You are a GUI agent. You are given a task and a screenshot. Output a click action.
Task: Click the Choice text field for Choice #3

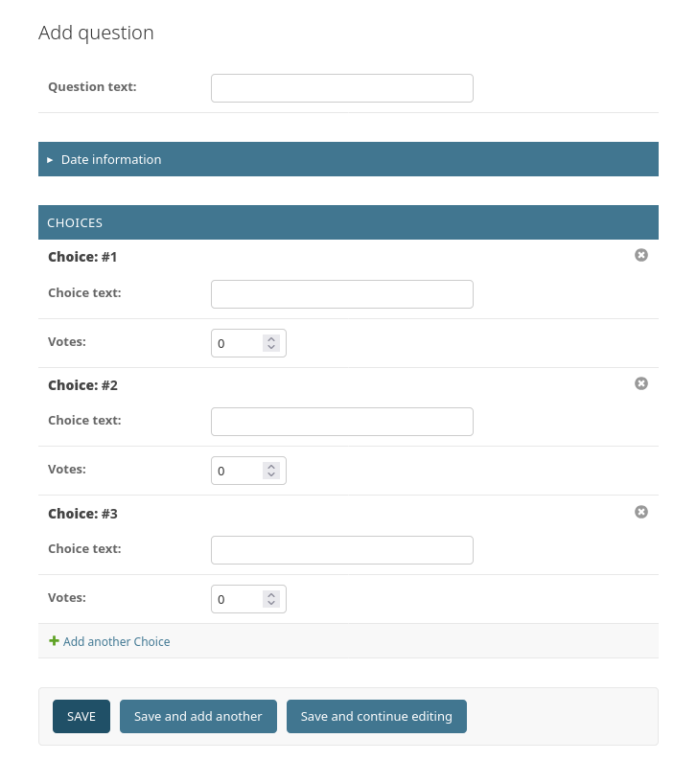341,549
